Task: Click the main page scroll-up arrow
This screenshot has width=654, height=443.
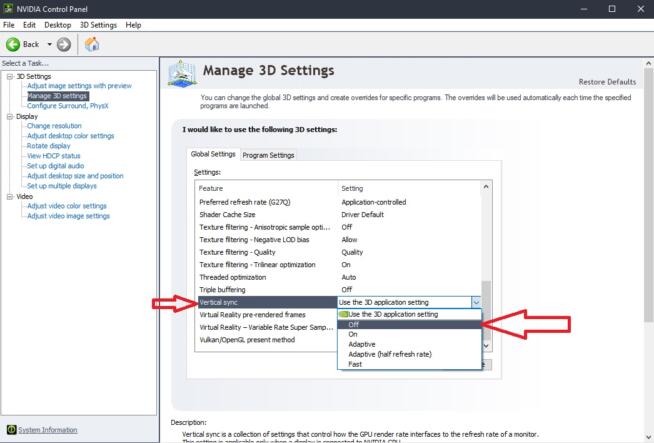Action: (649, 63)
